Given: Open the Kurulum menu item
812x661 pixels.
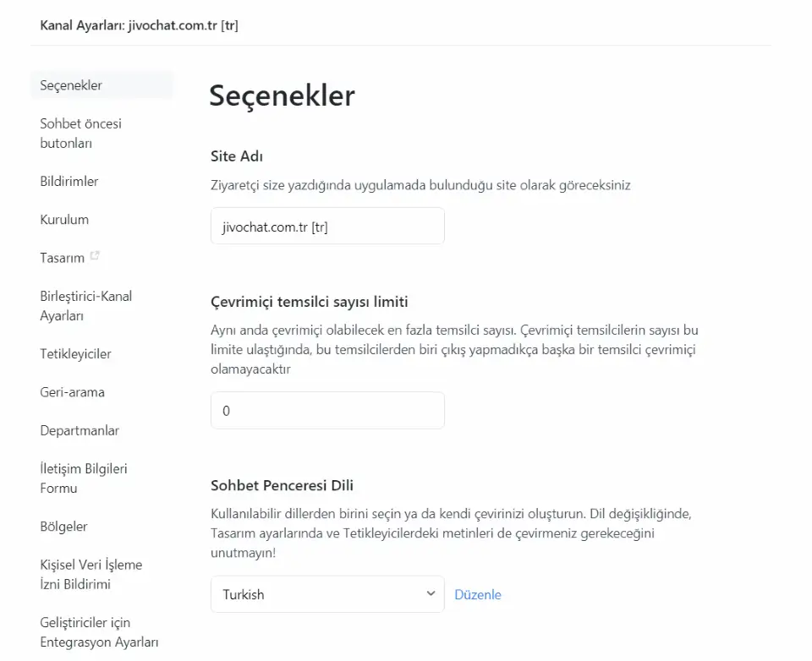Looking at the screenshot, I should tap(64, 220).
